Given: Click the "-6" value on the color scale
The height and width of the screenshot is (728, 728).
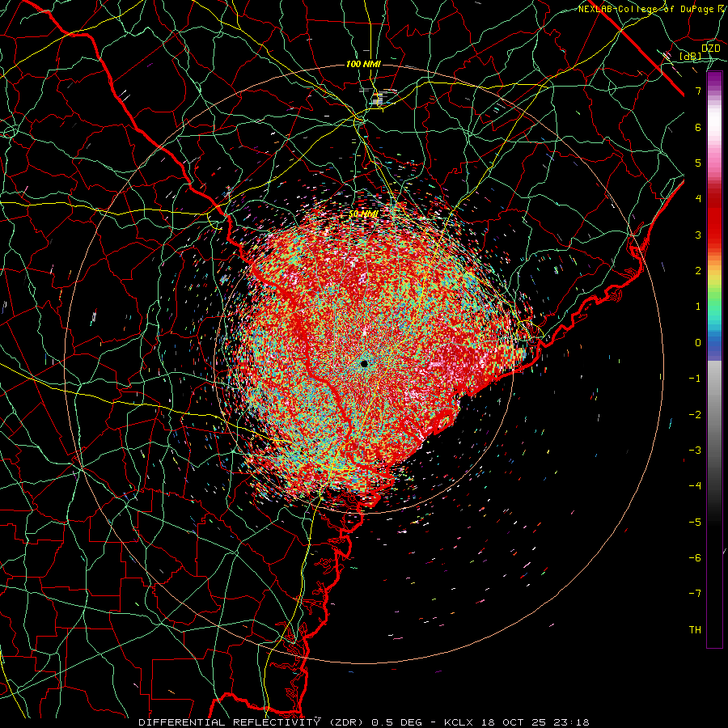Looking at the screenshot, I should (695, 558).
